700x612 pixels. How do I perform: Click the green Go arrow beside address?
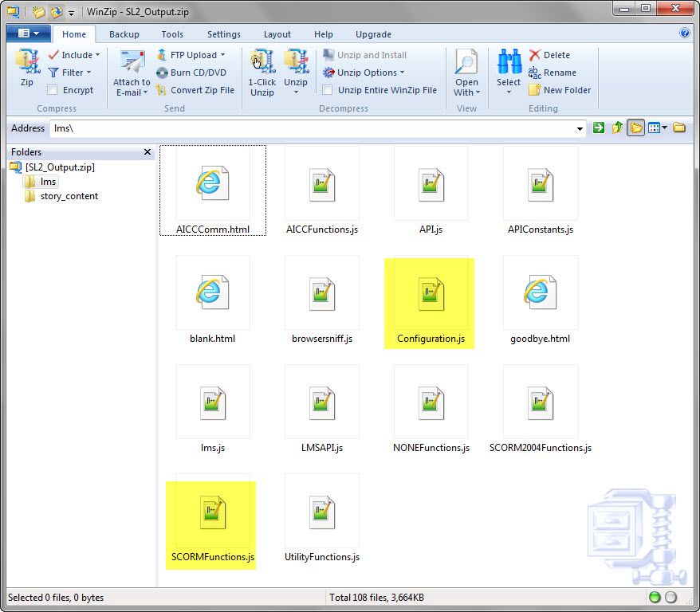coord(598,128)
